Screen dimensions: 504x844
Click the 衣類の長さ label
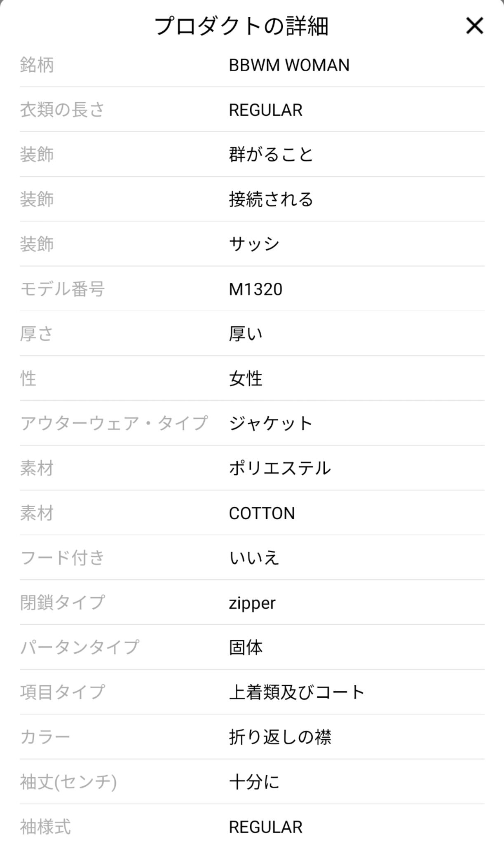[62, 110]
